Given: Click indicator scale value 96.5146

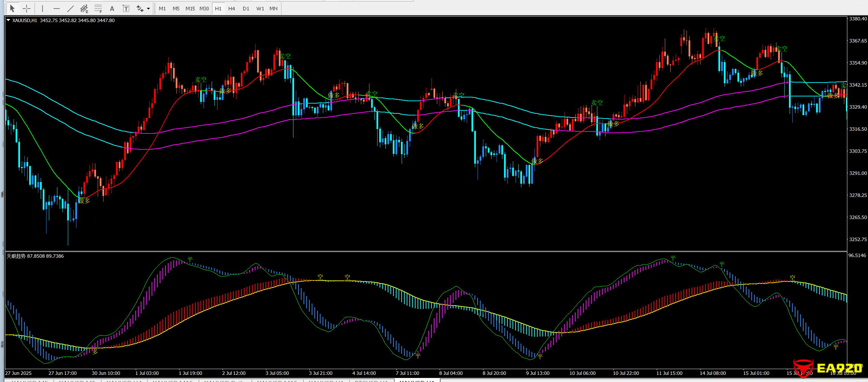Looking at the screenshot, I should 857,255.
